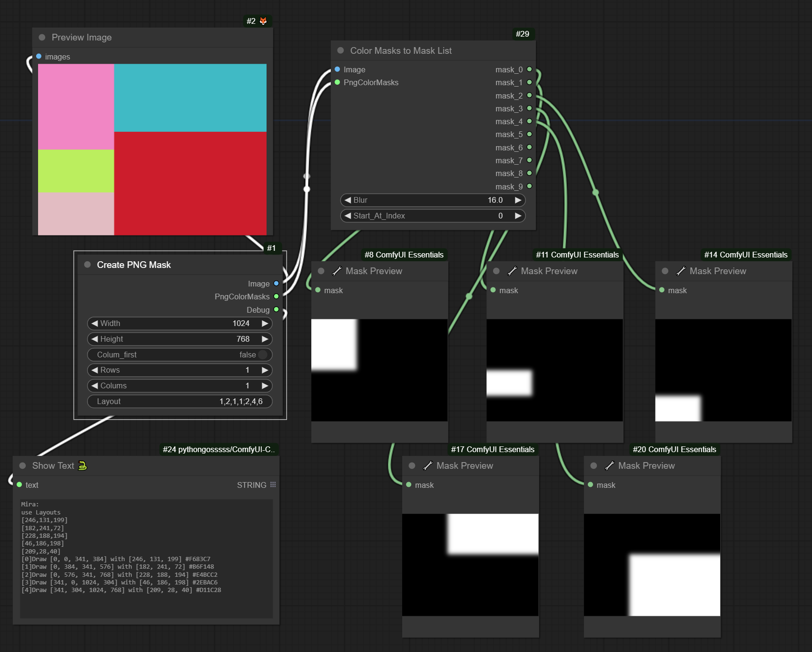Viewport: 812px width, 652px height.
Task: Click the color layout preview thumbnail
Action: pyautogui.click(x=152, y=149)
